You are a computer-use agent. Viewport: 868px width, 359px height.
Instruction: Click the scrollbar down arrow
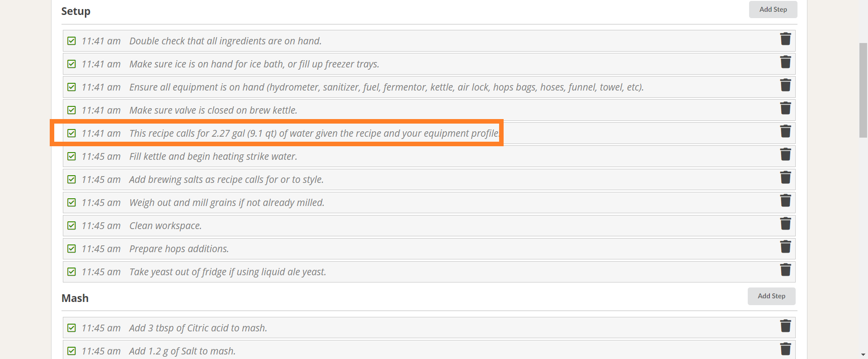863,354
